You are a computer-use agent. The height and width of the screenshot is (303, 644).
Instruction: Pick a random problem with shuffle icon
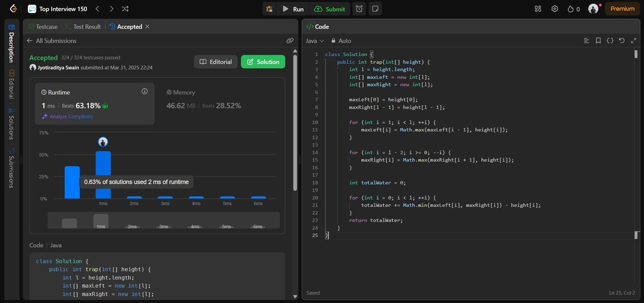[125, 9]
